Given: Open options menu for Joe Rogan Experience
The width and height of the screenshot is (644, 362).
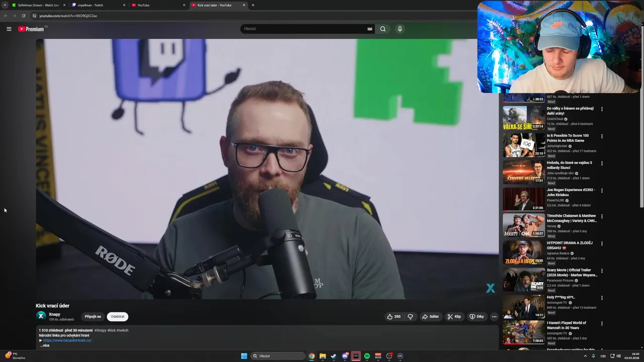Looking at the screenshot, I should pyautogui.click(x=602, y=191).
